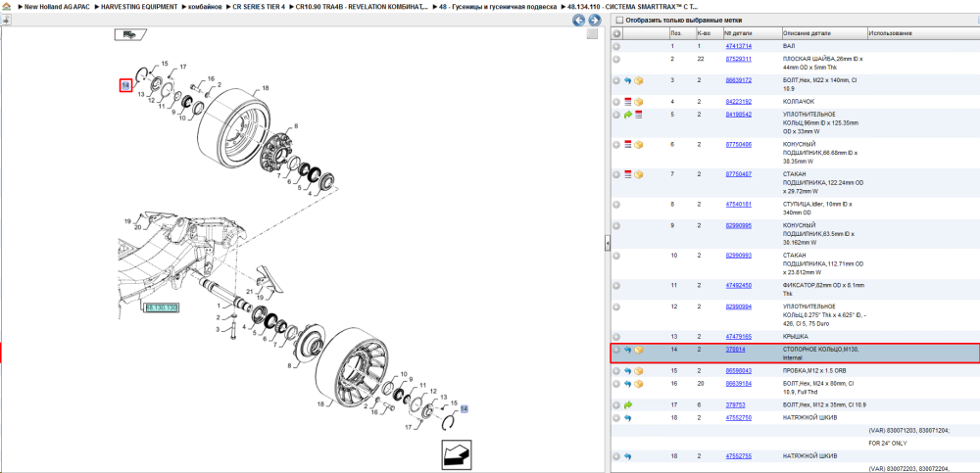Expand row 10 СТАКАН ПОДШИПНИКА plus button
Viewport: 980px width, 473px height.
point(616,256)
